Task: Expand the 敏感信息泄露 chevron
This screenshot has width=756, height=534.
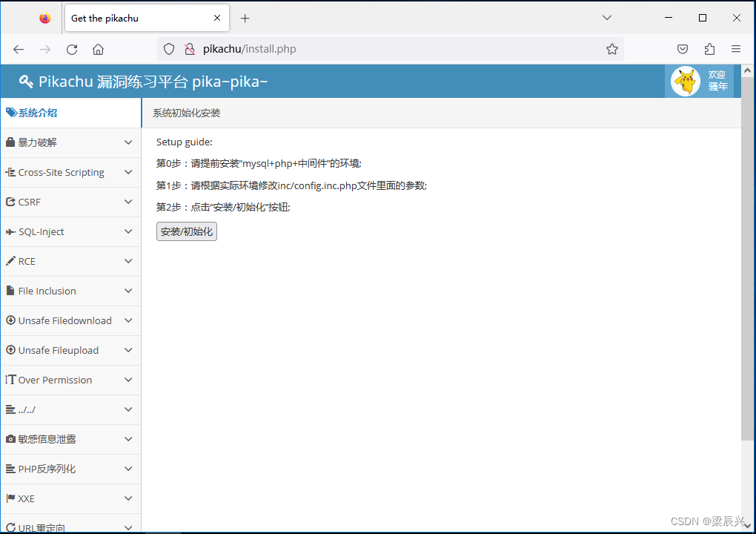Action: (128, 439)
